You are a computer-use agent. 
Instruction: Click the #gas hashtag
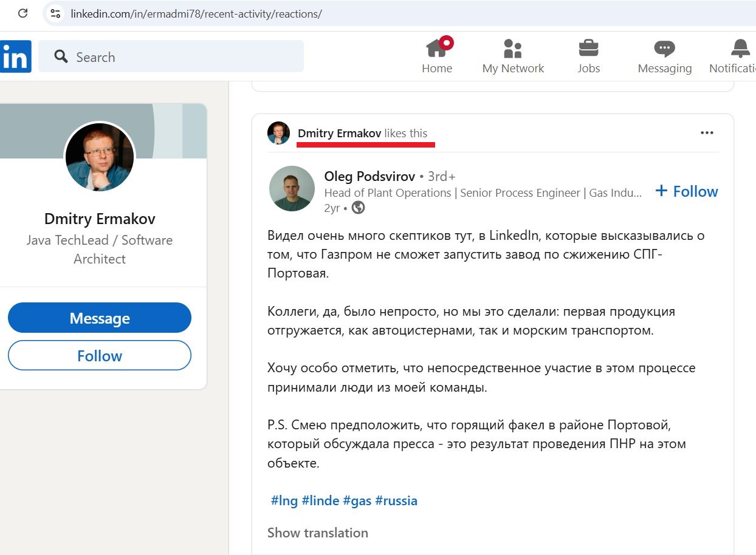pyautogui.click(x=357, y=501)
